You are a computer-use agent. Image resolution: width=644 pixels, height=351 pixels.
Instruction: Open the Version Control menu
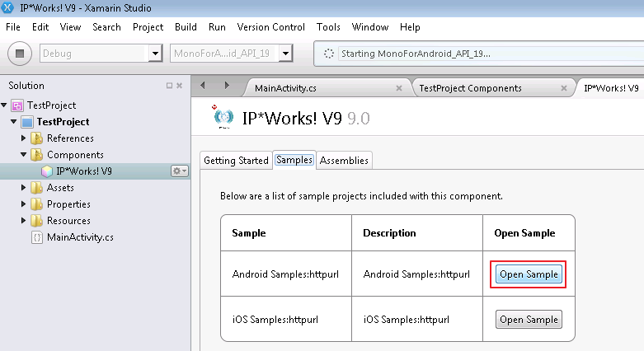[x=270, y=27]
